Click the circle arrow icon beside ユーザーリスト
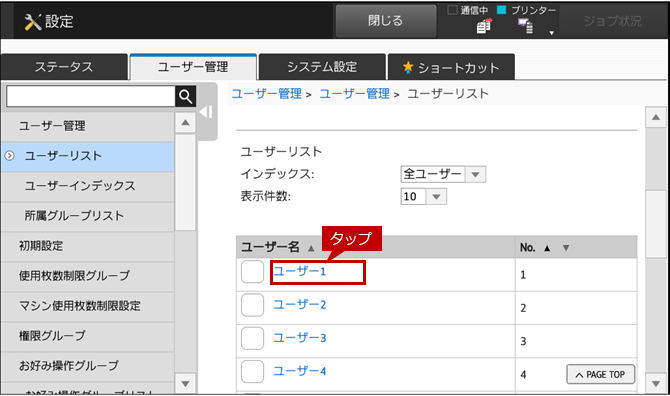The width and height of the screenshot is (670, 396). tap(9, 156)
